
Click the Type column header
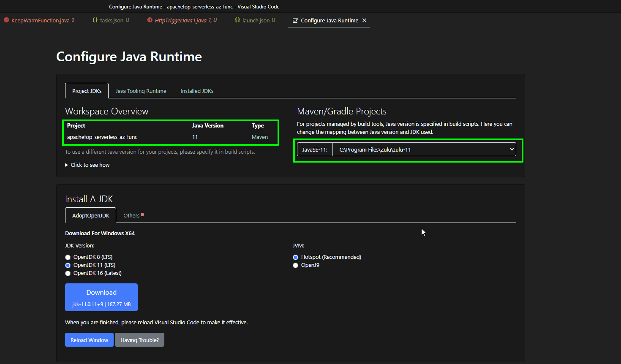click(258, 125)
